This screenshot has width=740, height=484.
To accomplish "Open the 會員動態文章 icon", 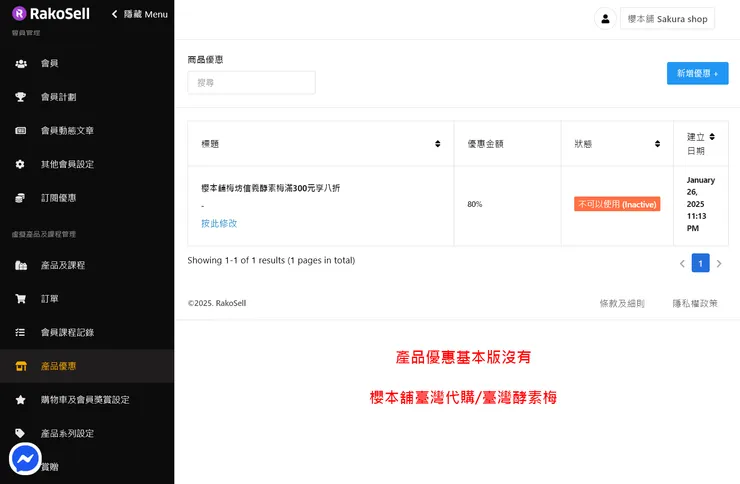I will (20, 131).
